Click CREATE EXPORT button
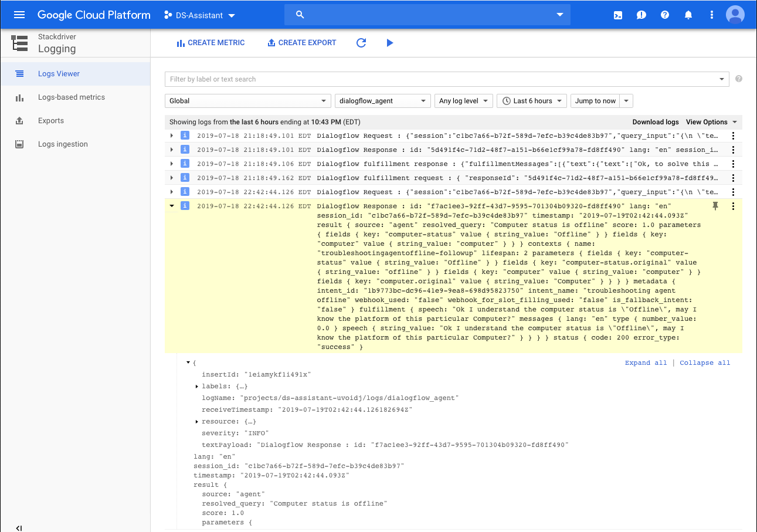Screen dimensions: 757x532 301,43
